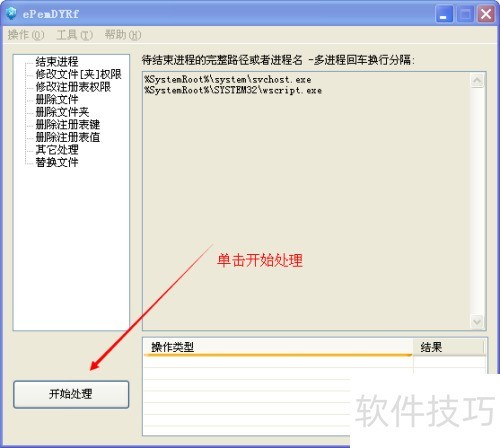Select 删除注册表值 in the tree
500x448 pixels.
click(x=68, y=137)
